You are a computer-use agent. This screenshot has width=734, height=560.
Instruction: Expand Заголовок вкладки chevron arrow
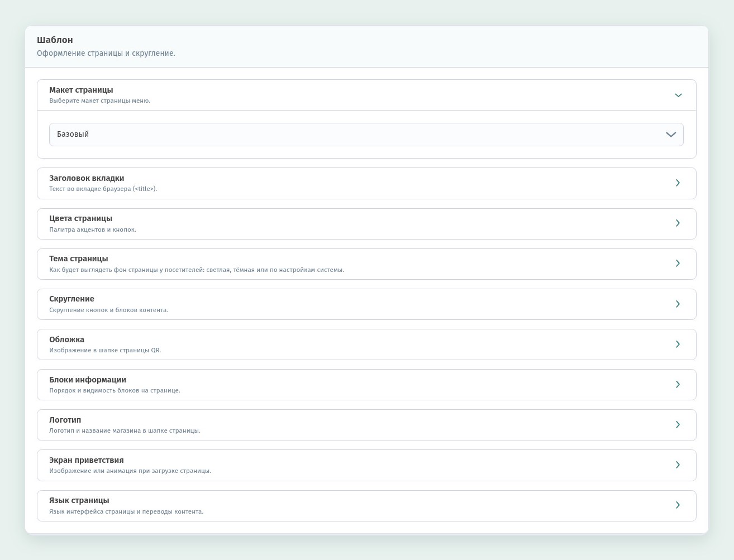[x=678, y=183]
